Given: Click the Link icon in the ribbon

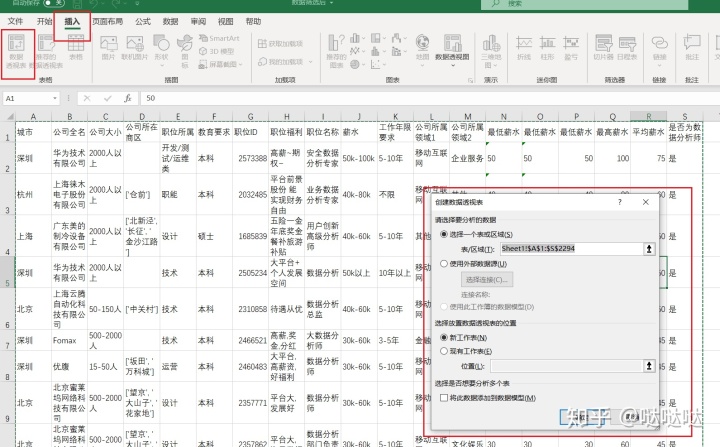Looking at the screenshot, I should 659,43.
